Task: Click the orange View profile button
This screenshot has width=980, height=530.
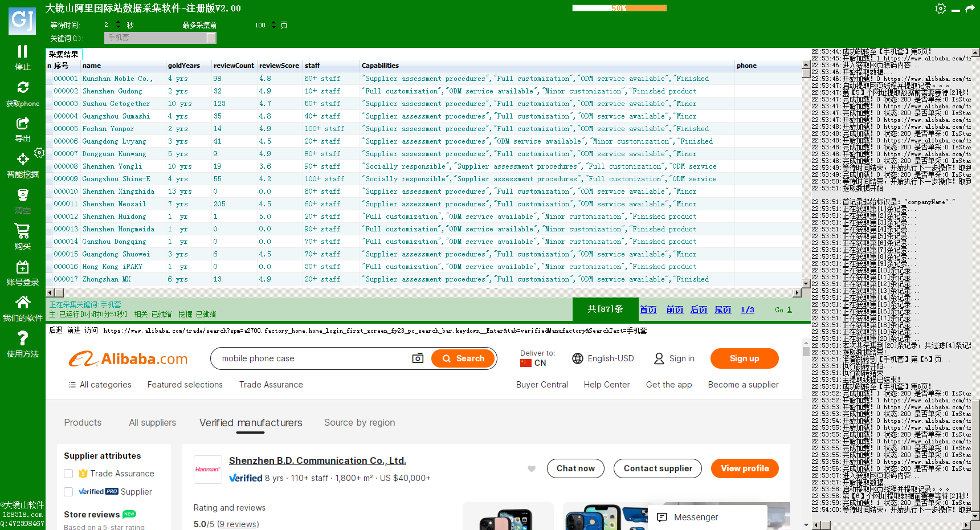Action: [x=744, y=468]
